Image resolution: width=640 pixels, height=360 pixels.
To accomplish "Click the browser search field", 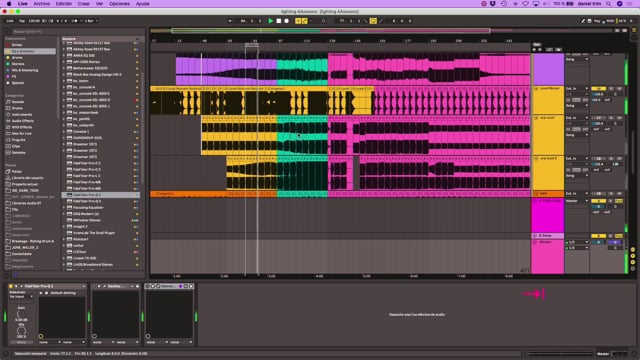I will [78, 31].
